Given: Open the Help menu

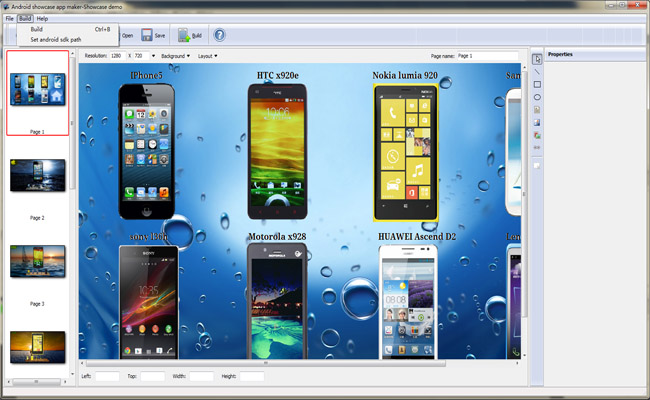Looking at the screenshot, I should coord(42,19).
